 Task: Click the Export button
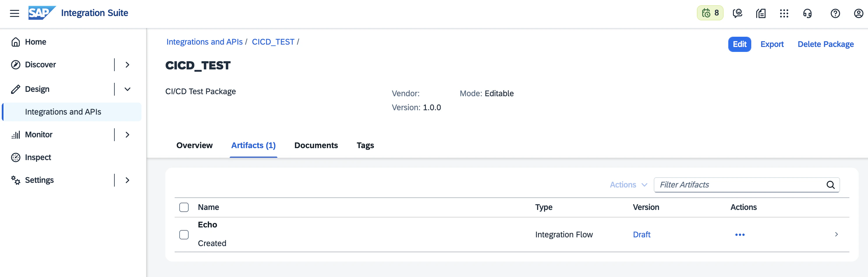click(x=772, y=44)
